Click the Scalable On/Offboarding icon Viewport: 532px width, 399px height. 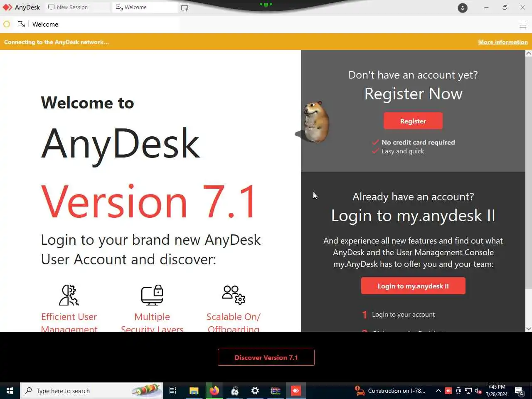pos(234,295)
